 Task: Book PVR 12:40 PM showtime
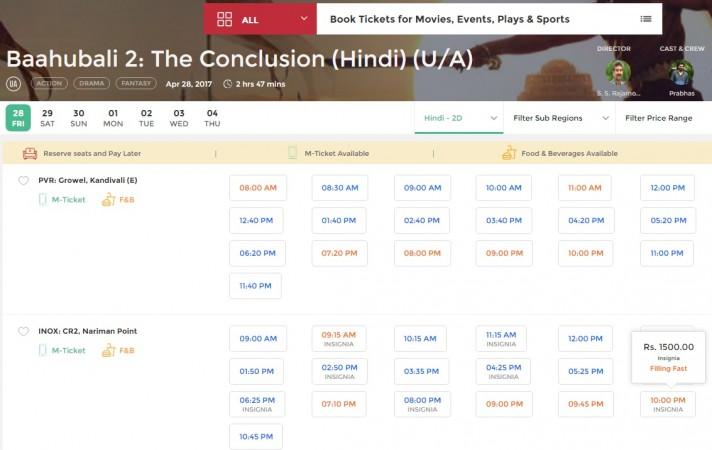[256, 221]
